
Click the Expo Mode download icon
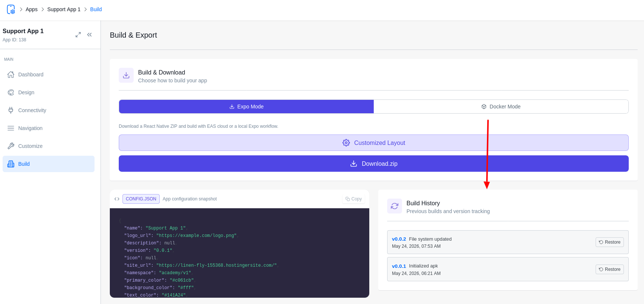pyautogui.click(x=232, y=107)
